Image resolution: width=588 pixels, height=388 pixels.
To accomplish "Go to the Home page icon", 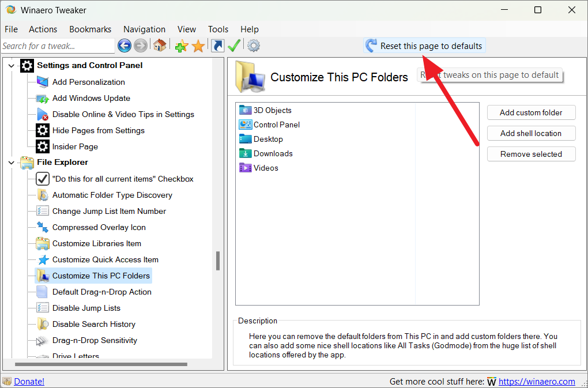I will pyautogui.click(x=160, y=46).
